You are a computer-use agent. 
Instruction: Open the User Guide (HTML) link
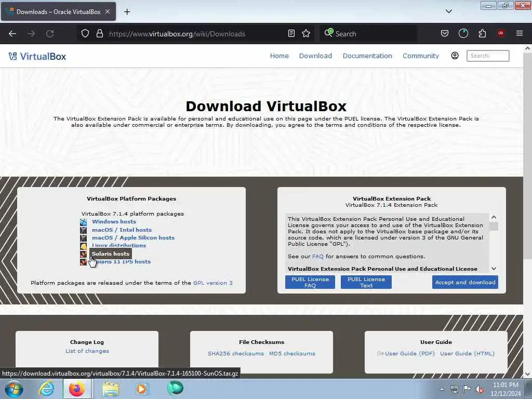point(467,353)
